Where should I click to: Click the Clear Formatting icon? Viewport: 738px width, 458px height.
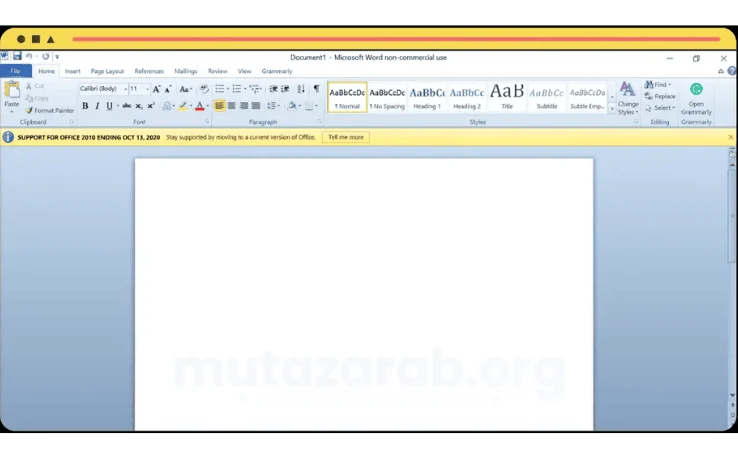point(204,88)
